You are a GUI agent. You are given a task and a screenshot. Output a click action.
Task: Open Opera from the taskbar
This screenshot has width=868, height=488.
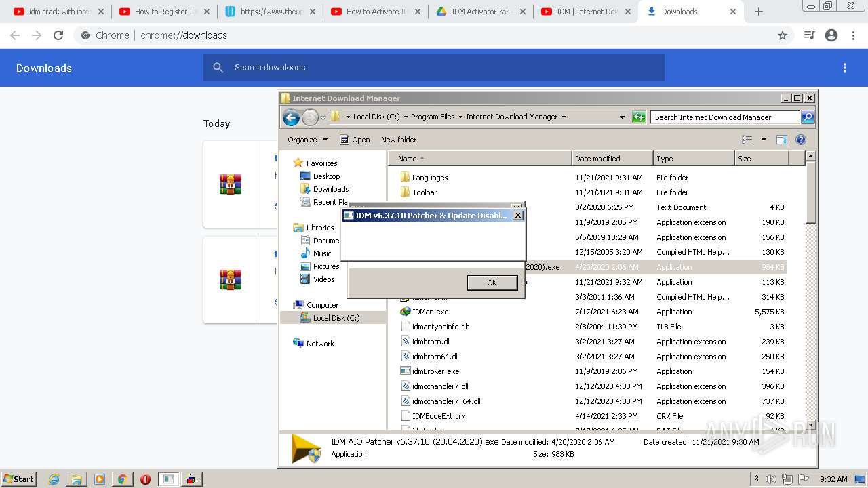point(145,479)
